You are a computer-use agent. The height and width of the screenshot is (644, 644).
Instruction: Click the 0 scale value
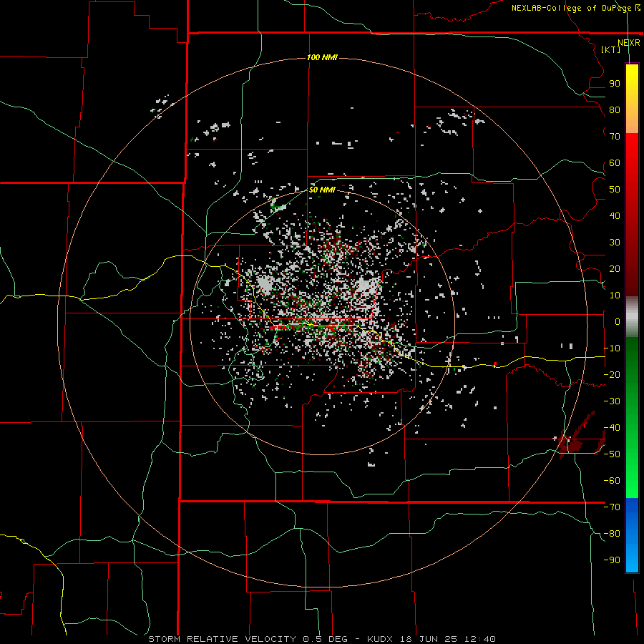[618, 322]
